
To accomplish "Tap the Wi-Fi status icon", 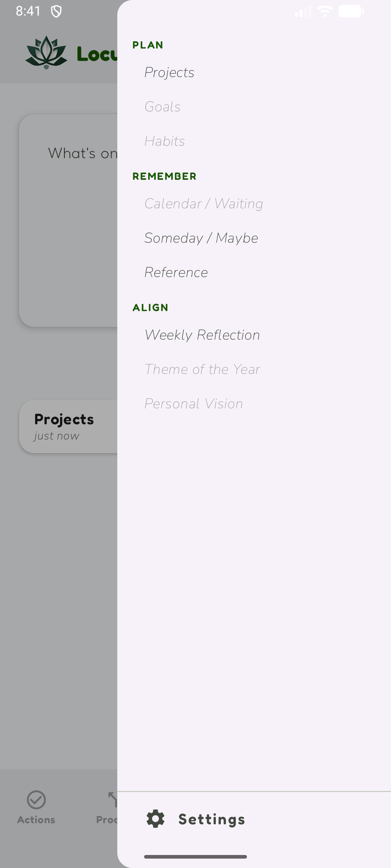I will click(325, 11).
